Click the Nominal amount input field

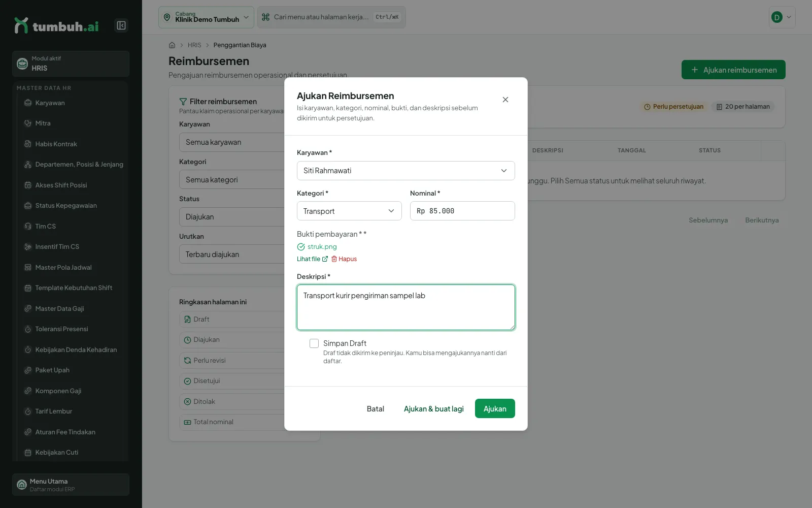pyautogui.click(x=462, y=211)
